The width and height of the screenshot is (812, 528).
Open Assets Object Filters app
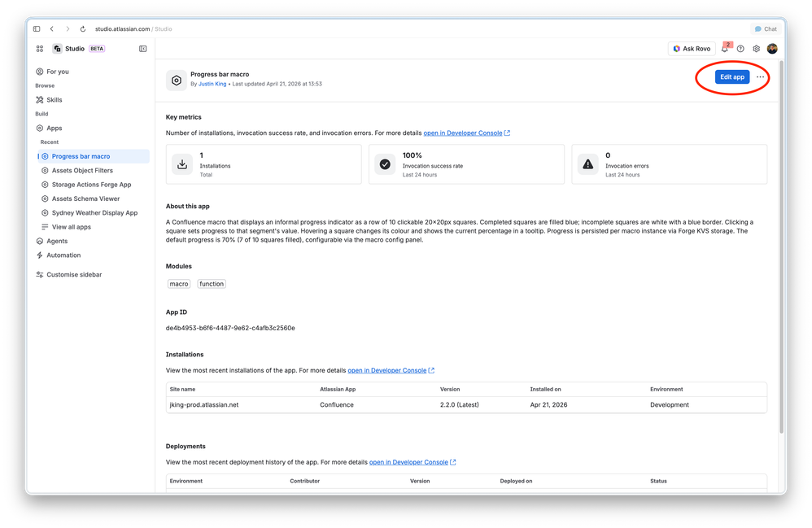coord(82,170)
